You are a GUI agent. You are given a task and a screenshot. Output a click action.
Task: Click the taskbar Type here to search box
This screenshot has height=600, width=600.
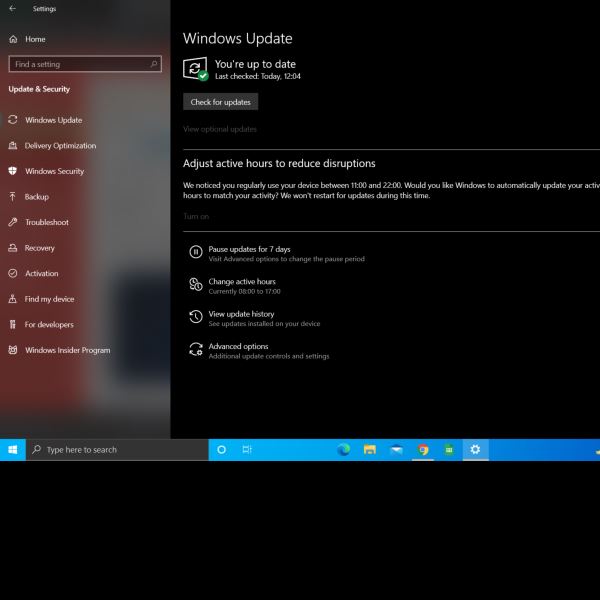click(117, 450)
